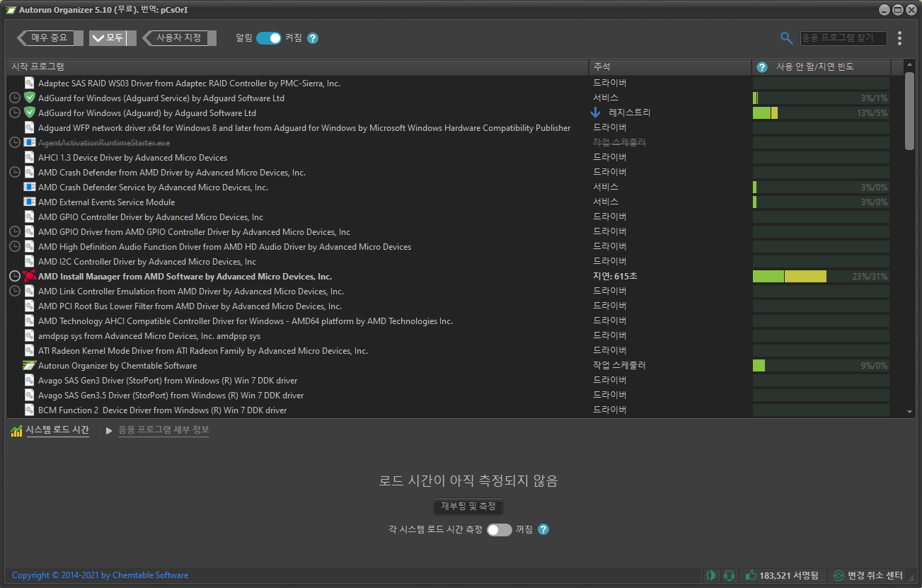Click the clock icon on AMD Crash Defender driver row
The image size is (922, 588).
[x=15, y=172]
